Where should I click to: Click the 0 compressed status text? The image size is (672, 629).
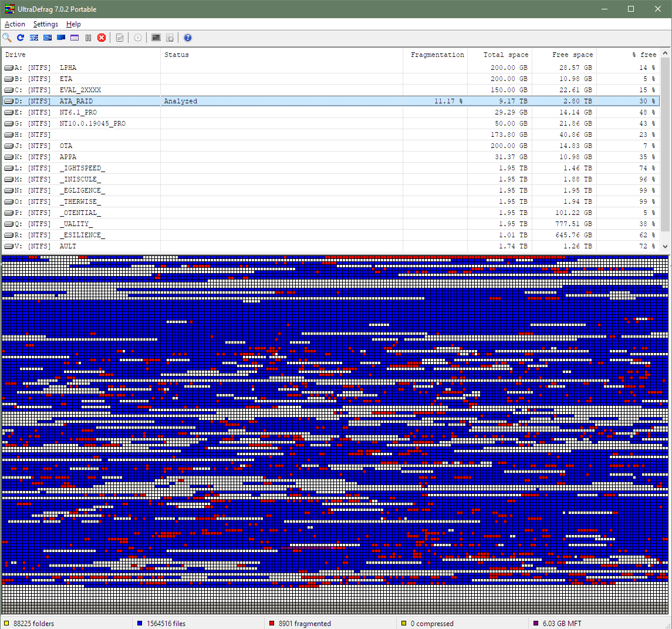coord(432,624)
